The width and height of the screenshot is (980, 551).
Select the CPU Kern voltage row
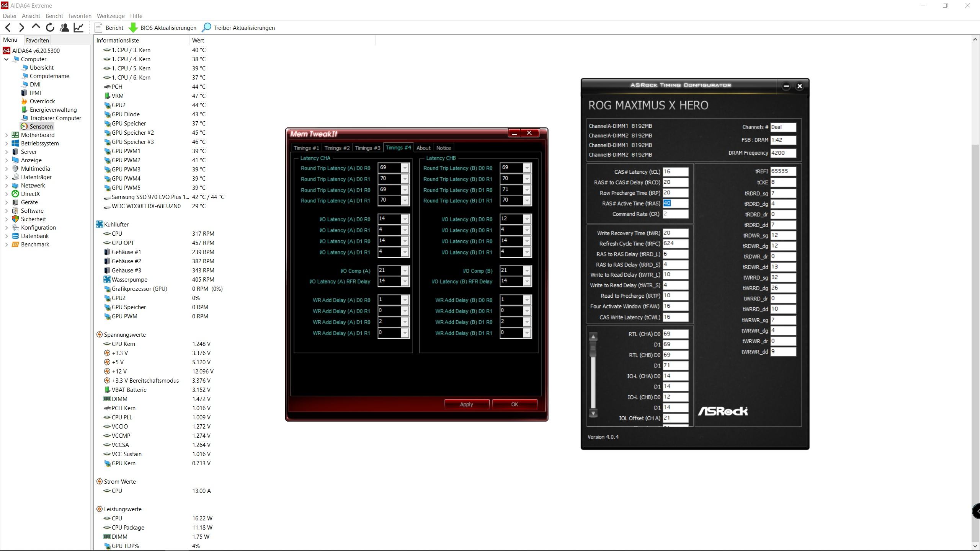(157, 344)
